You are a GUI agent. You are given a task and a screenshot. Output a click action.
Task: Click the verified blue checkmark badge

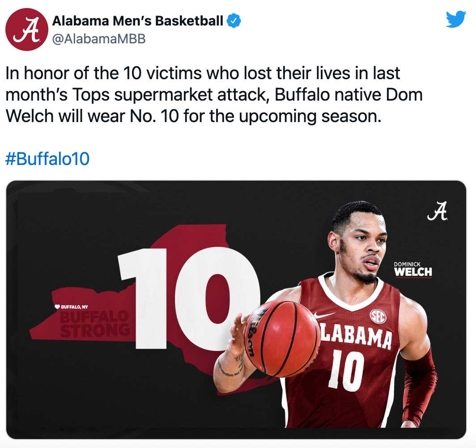(234, 20)
